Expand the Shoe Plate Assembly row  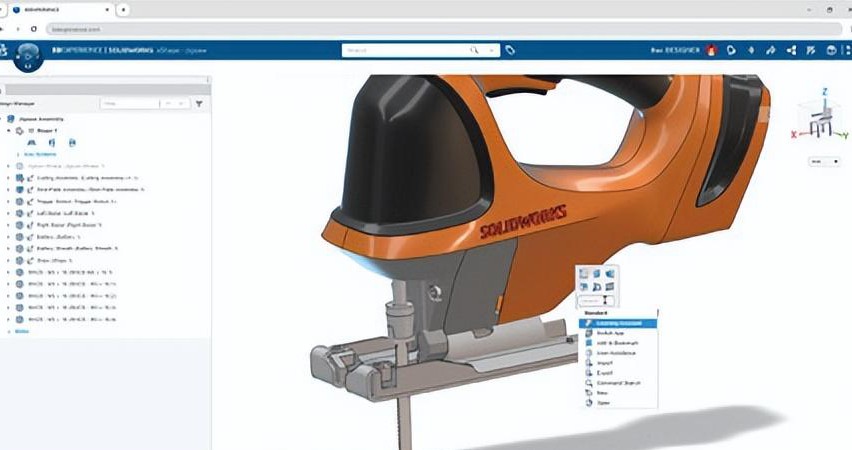(8, 190)
